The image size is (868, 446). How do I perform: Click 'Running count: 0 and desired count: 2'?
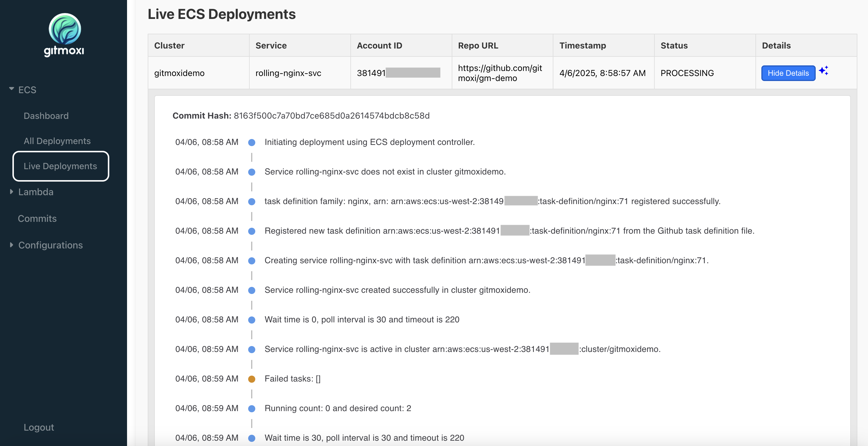(x=338, y=408)
